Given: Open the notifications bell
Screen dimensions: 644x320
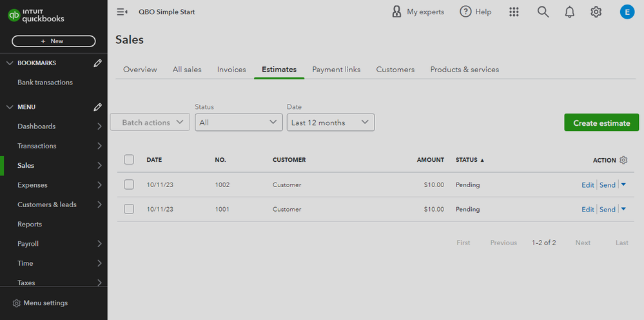Looking at the screenshot, I should 569,12.
